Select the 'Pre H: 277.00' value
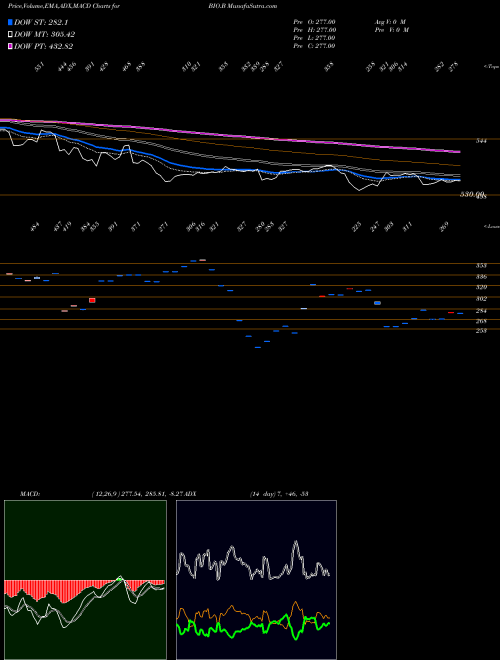The height and width of the screenshot is (660, 500). 314,30
